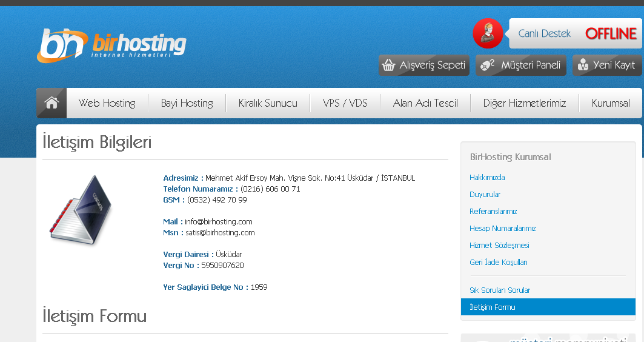Click email info@birhosting.com
The height and width of the screenshot is (342, 644).
[219, 221]
